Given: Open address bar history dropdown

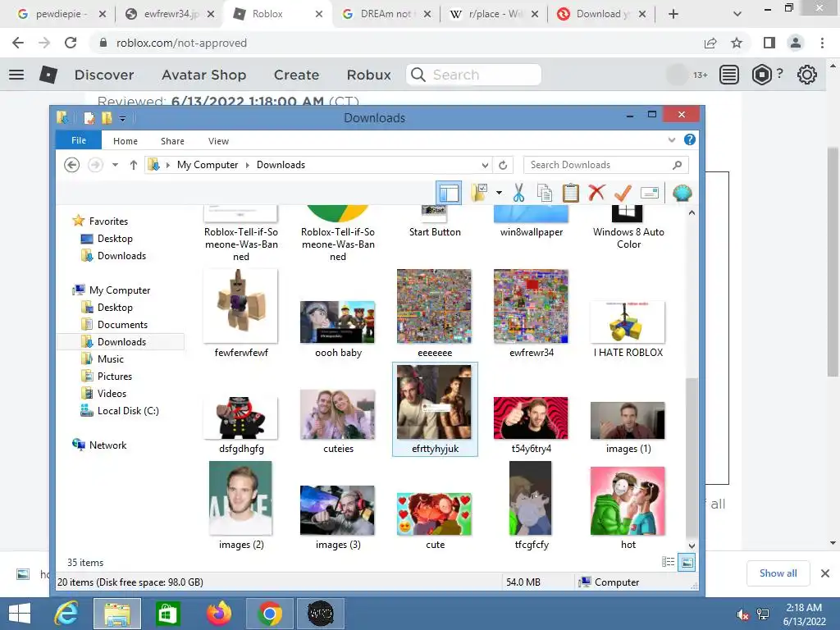Looking at the screenshot, I should click(x=485, y=165).
